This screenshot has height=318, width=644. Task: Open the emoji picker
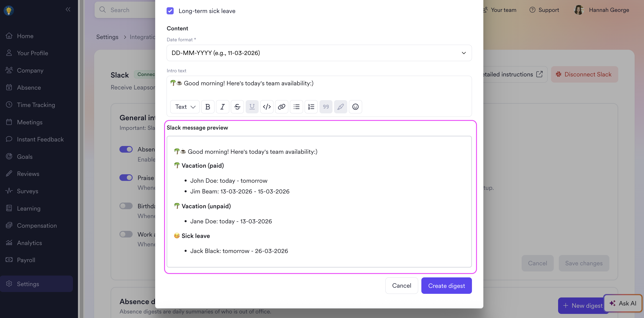click(x=355, y=107)
